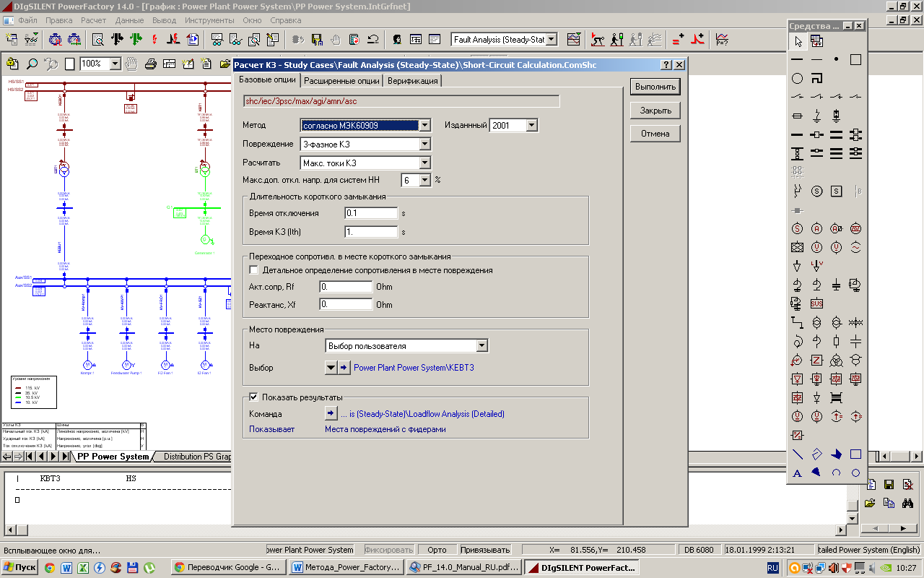Click the blue arrow button next to Команда

(x=331, y=414)
